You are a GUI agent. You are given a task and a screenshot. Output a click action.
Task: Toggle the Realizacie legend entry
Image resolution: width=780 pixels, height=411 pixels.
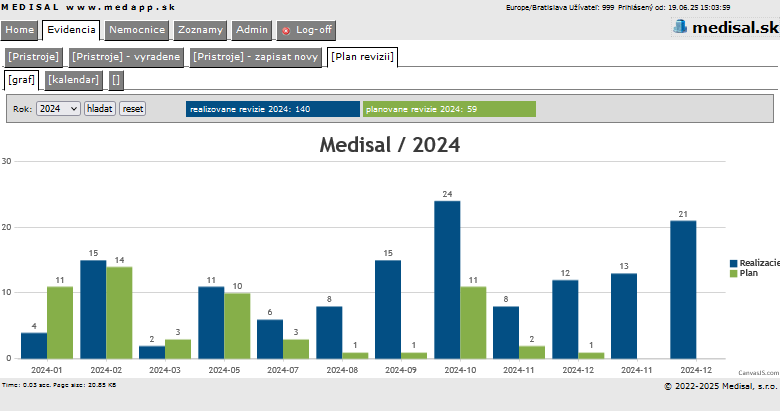coord(755,263)
